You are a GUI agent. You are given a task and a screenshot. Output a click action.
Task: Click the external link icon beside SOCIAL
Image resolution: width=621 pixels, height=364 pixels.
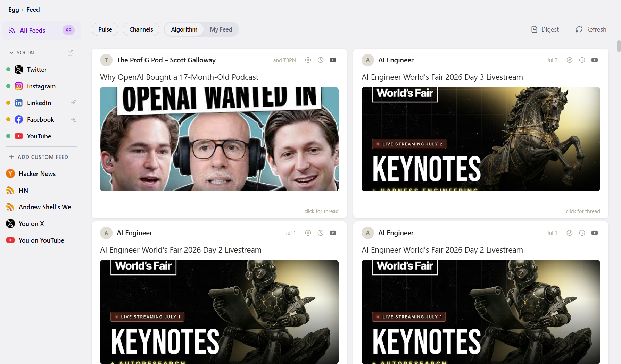point(71,53)
